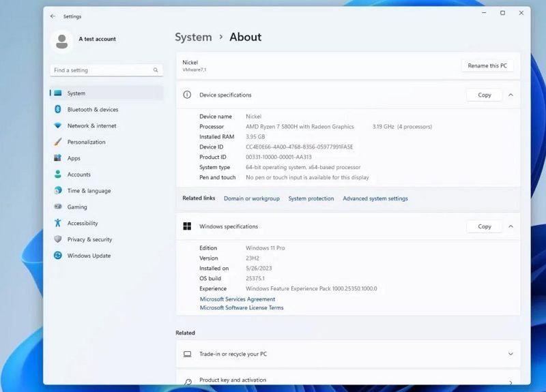Select the Windows Update label in sidebar

point(89,255)
